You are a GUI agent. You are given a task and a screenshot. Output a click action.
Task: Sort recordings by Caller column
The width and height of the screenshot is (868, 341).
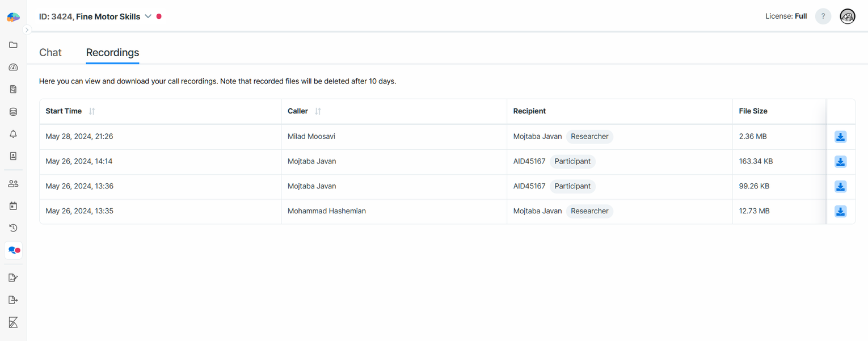tap(318, 111)
